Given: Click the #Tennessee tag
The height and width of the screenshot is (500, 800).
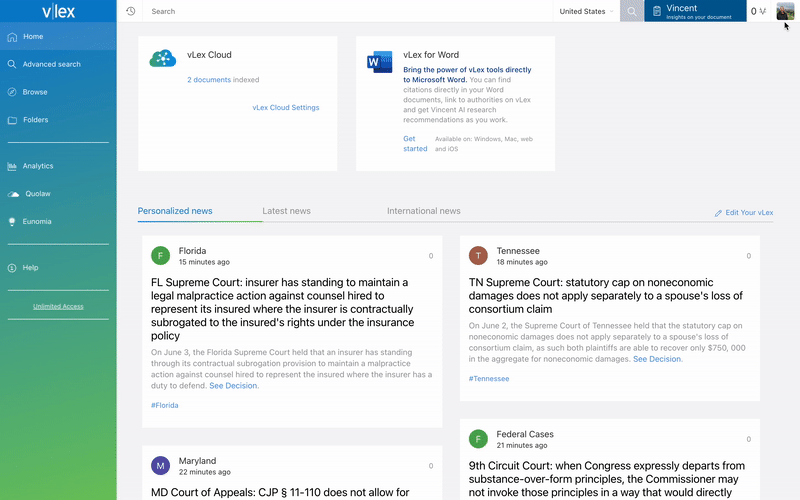Looking at the screenshot, I should point(489,379).
